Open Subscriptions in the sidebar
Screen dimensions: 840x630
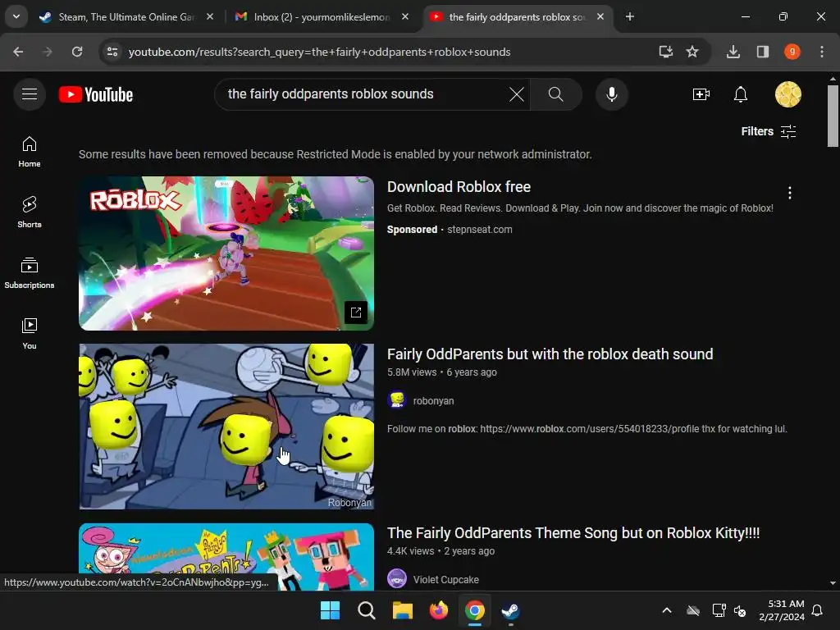coord(30,272)
